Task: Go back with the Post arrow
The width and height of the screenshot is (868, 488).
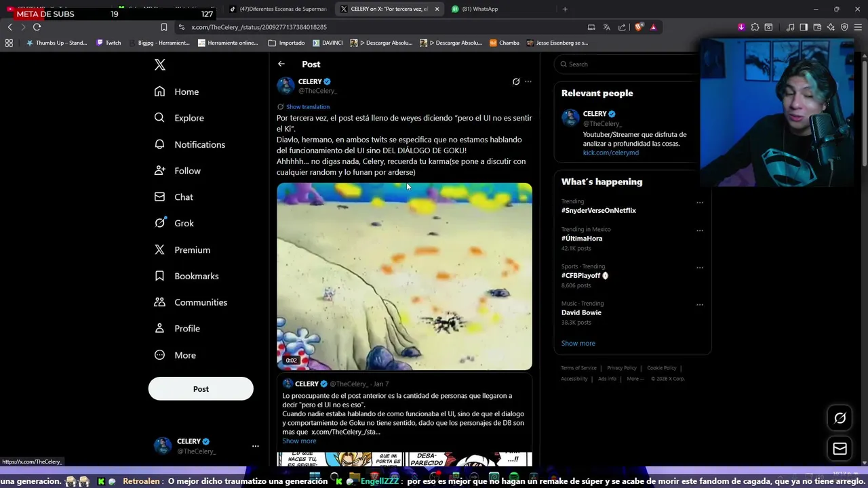Action: point(281,64)
